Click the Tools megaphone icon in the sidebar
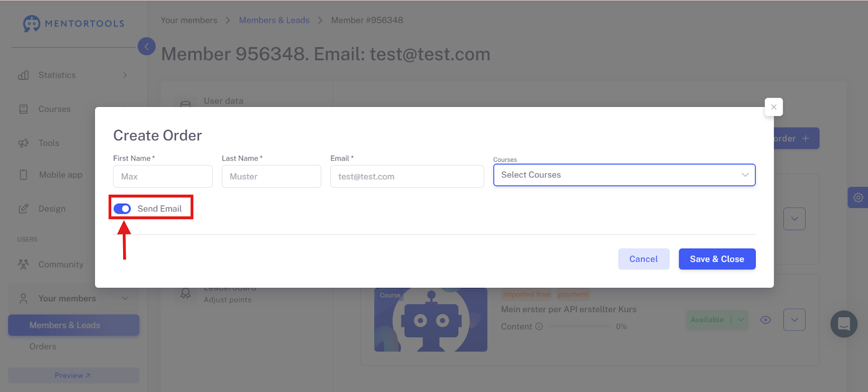 click(23, 143)
